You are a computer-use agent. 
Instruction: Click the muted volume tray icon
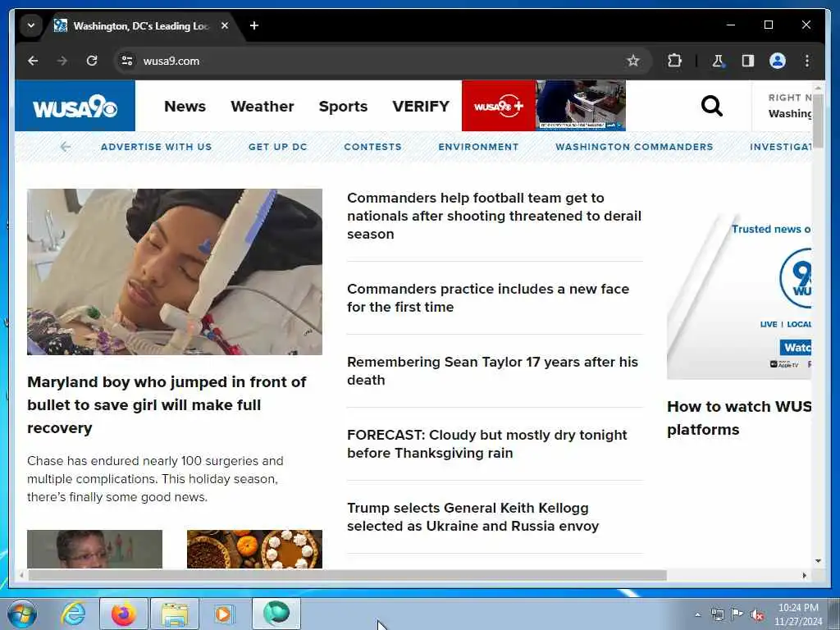coord(757,614)
